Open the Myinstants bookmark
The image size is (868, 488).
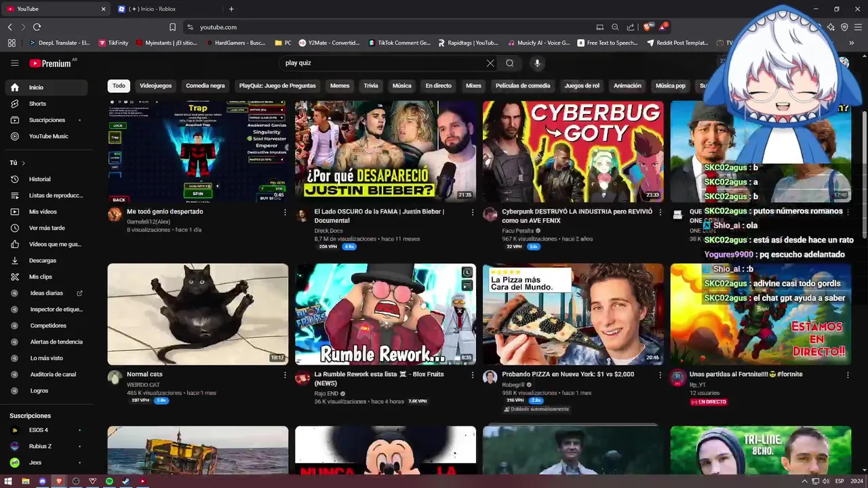tap(166, 43)
